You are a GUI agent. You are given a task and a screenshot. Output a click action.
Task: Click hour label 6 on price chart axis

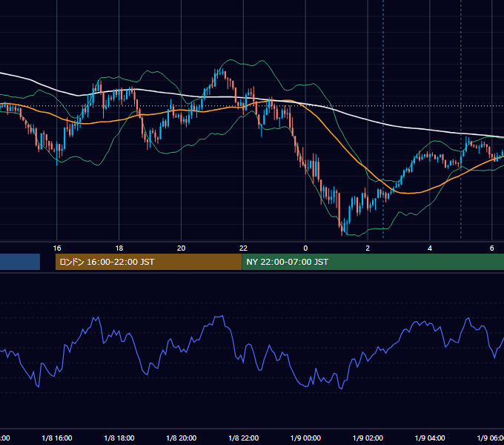click(x=492, y=248)
